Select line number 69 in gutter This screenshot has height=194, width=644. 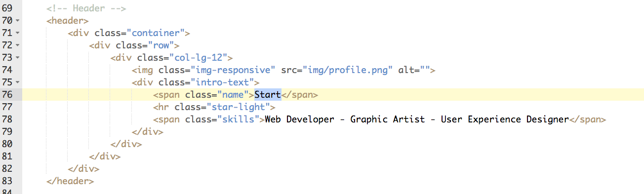coord(7,8)
